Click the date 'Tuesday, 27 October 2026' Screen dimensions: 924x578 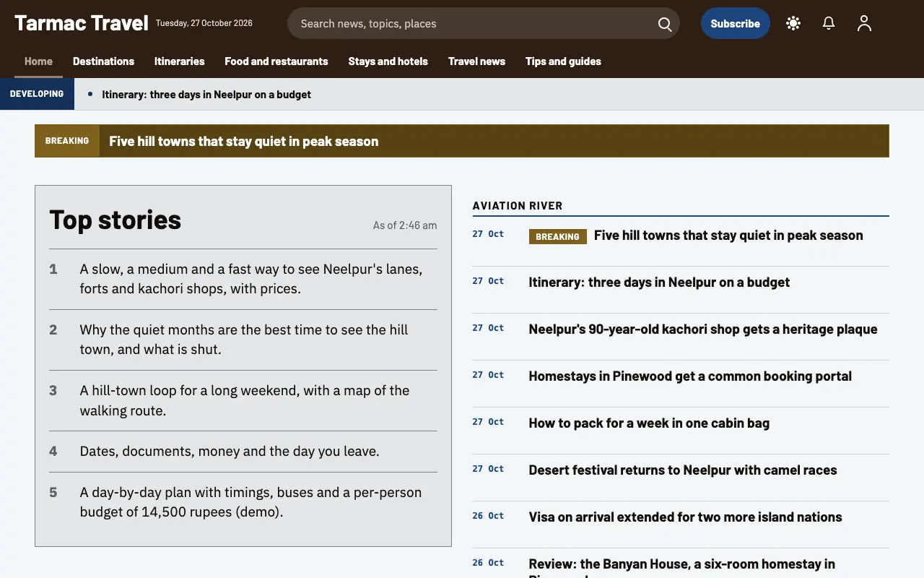click(204, 23)
